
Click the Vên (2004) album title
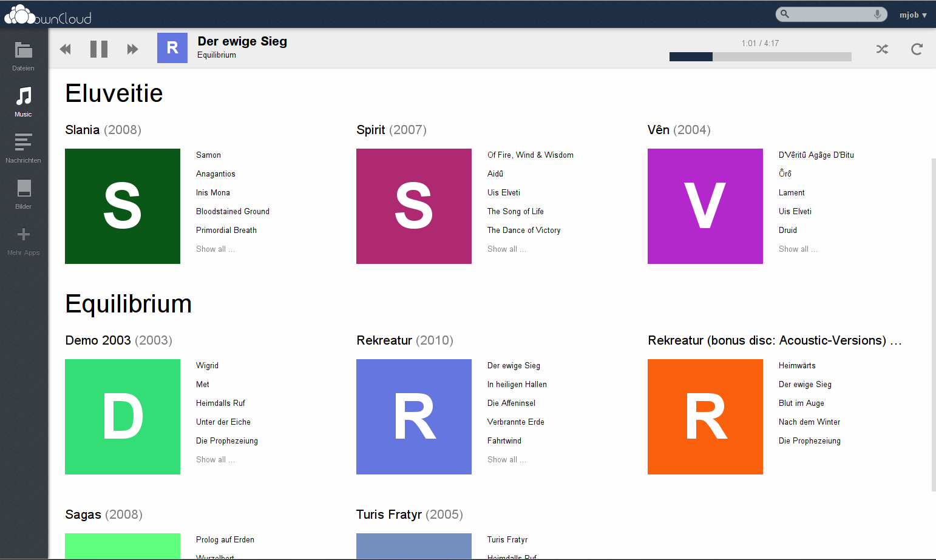679,130
